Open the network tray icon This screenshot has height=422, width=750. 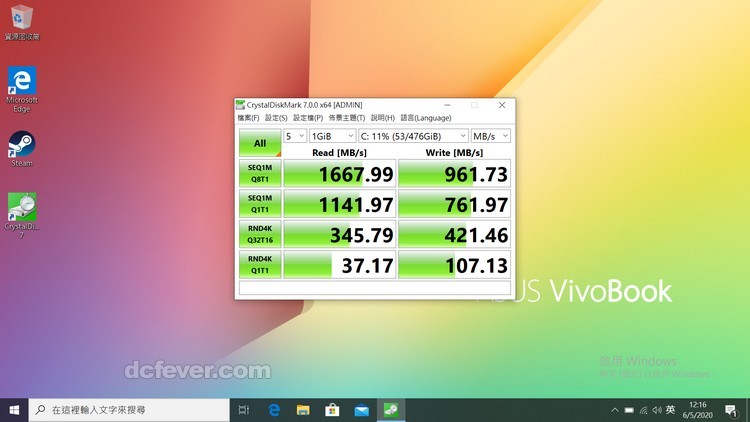pos(643,410)
